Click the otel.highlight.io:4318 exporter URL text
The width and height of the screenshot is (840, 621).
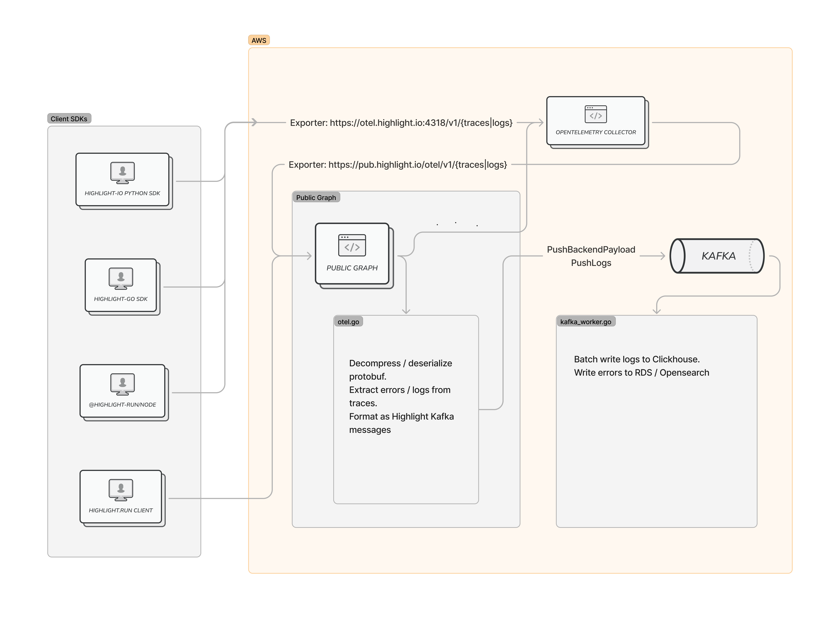[401, 123]
